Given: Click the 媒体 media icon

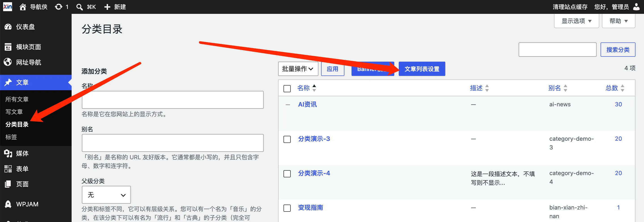Looking at the screenshot, I should [8, 153].
